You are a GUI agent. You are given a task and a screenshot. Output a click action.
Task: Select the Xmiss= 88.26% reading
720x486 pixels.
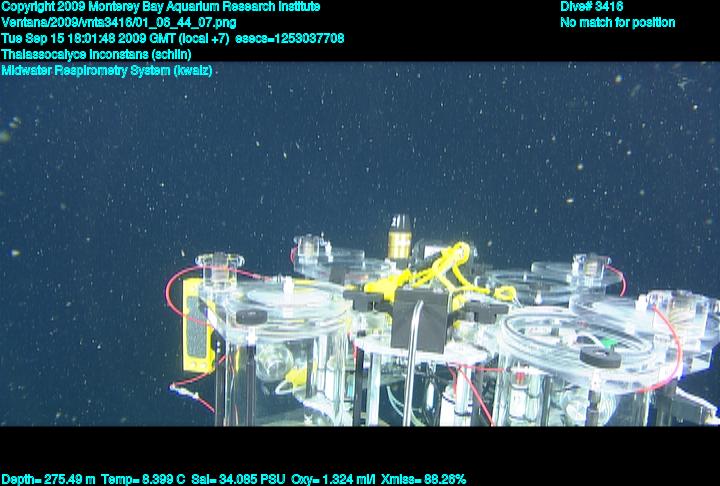[x=423, y=480]
